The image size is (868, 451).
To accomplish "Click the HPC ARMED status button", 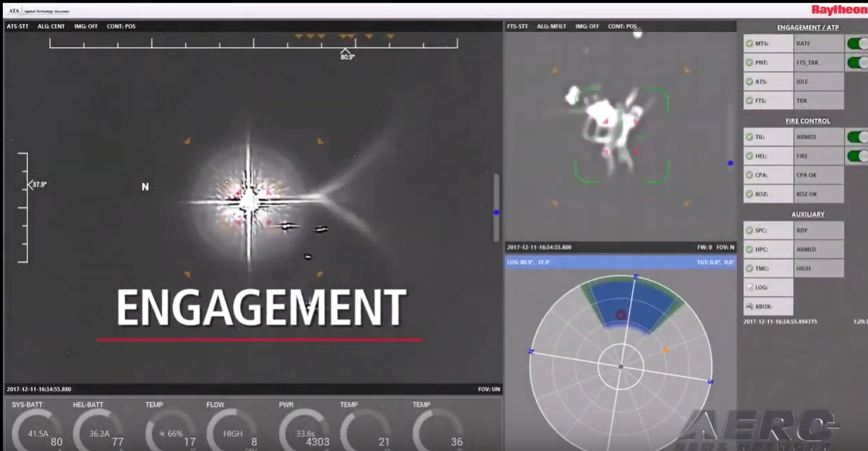I will point(818,250).
